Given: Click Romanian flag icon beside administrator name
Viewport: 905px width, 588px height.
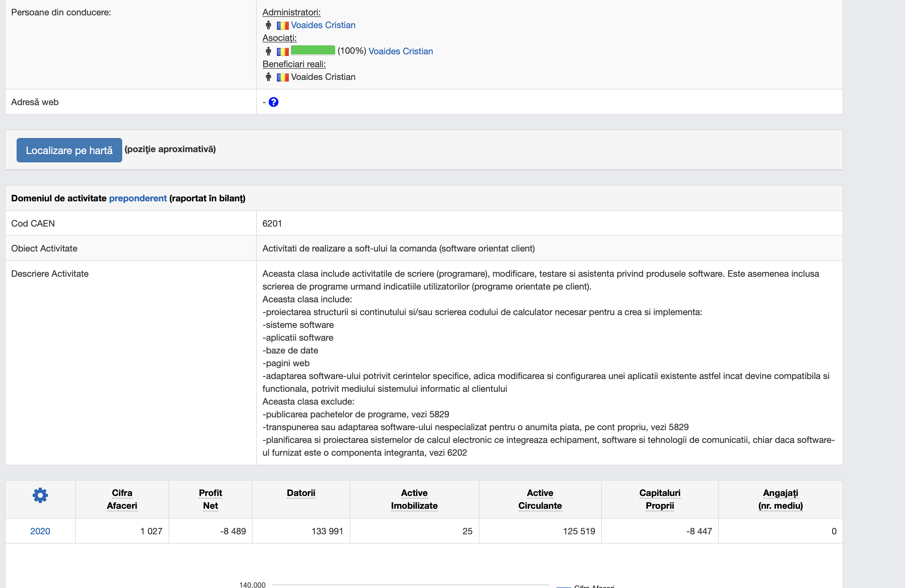Looking at the screenshot, I should click(282, 26).
